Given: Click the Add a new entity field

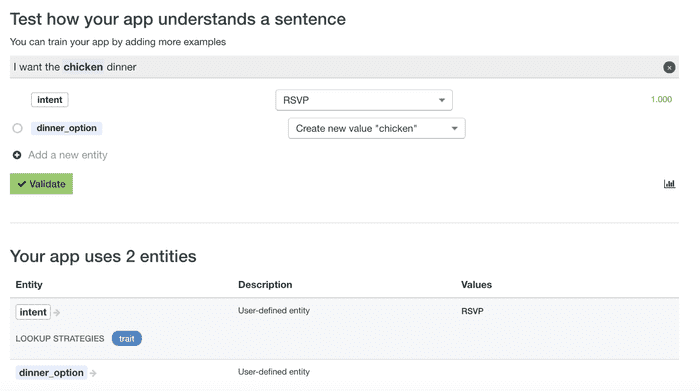Looking at the screenshot, I should click(x=68, y=155).
